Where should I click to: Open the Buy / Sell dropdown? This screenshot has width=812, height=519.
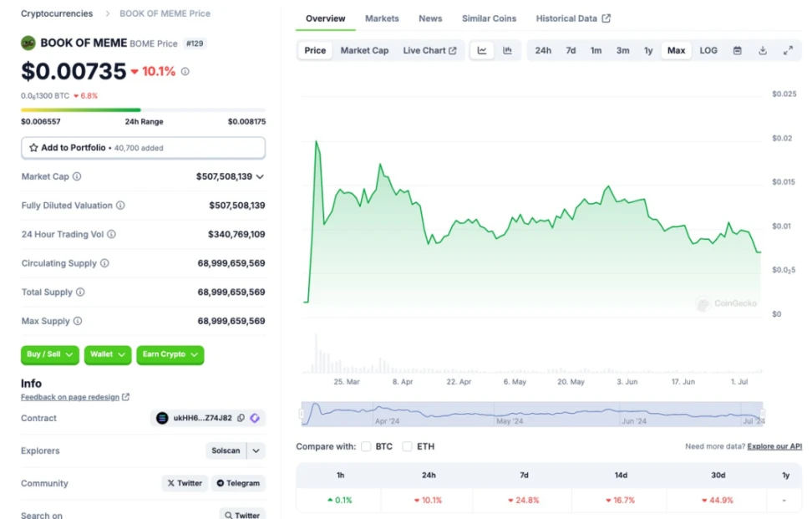(50, 354)
